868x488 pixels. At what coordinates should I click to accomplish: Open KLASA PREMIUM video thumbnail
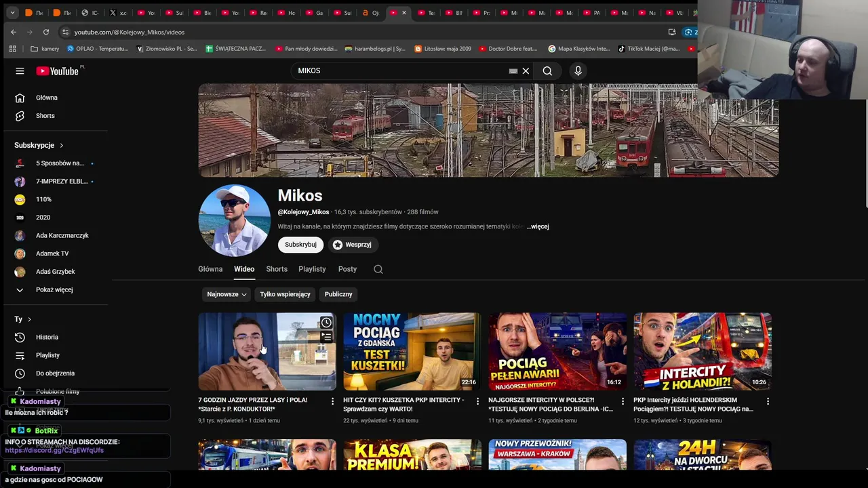point(412,454)
